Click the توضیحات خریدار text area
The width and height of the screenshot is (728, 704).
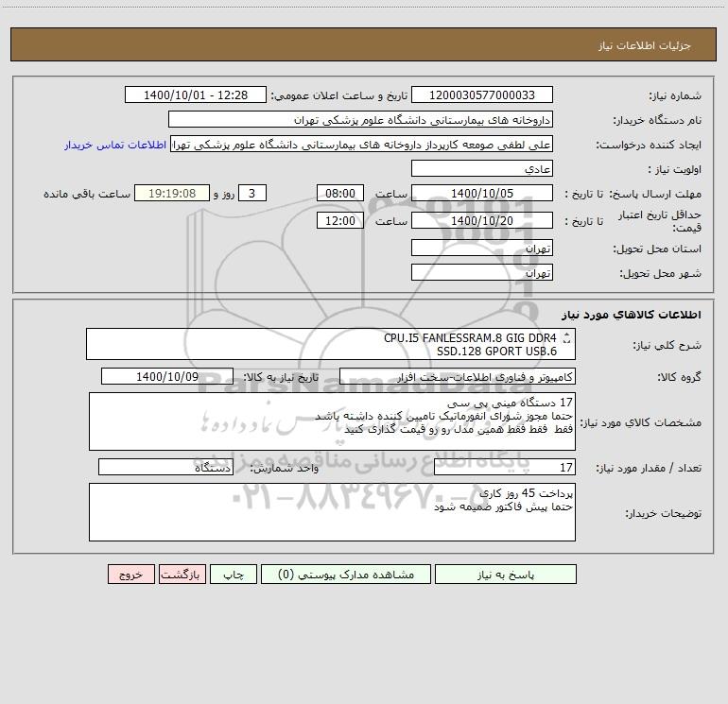coord(332,512)
